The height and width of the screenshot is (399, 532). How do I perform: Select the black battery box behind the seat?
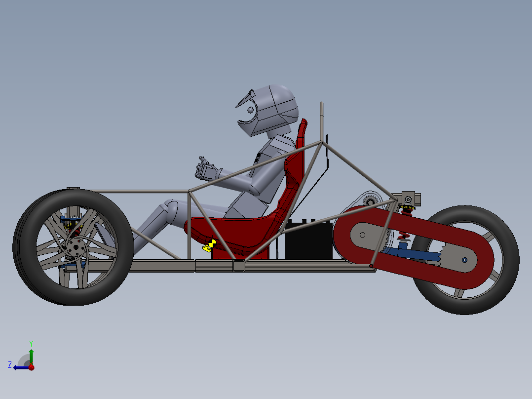coord(308,240)
